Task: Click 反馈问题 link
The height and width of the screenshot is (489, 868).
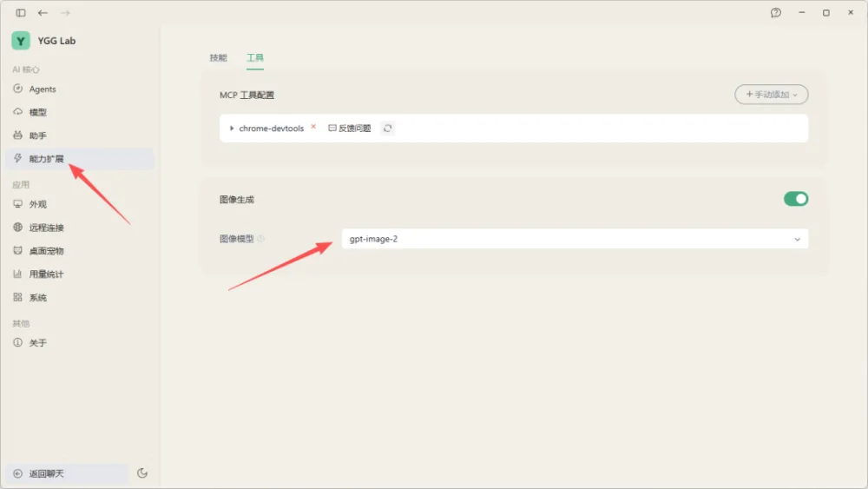Action: coord(349,129)
